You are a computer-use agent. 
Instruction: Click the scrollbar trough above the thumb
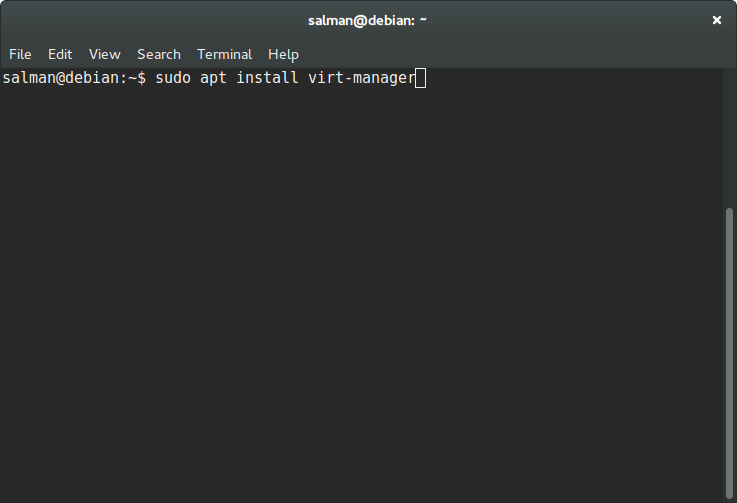point(729,139)
